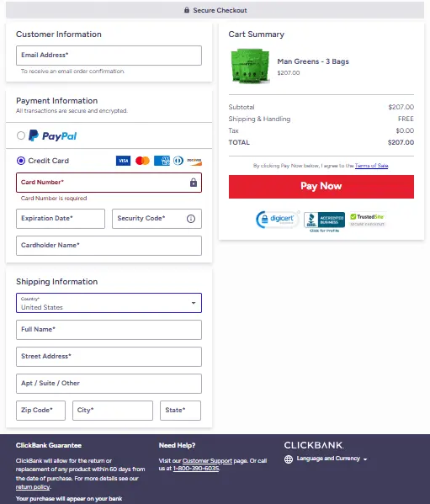Image resolution: width=430 pixels, height=504 pixels.
Task: Click the 'Need Help?' footer heading
Action: click(177, 445)
